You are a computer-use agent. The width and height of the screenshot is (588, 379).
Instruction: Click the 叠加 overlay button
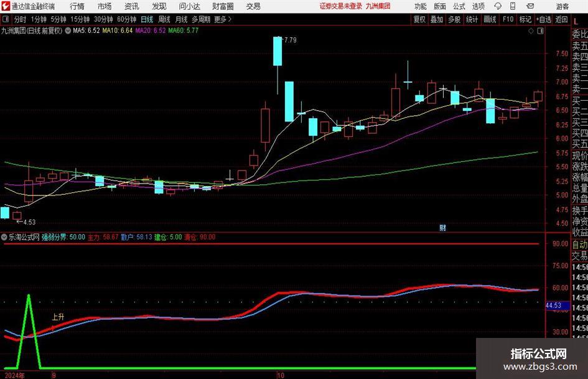pos(437,19)
